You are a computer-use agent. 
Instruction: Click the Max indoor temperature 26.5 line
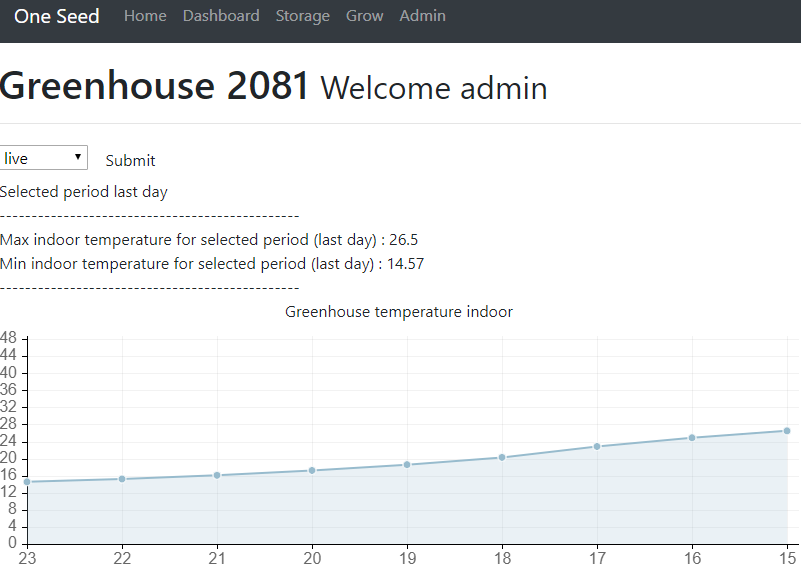click(209, 240)
